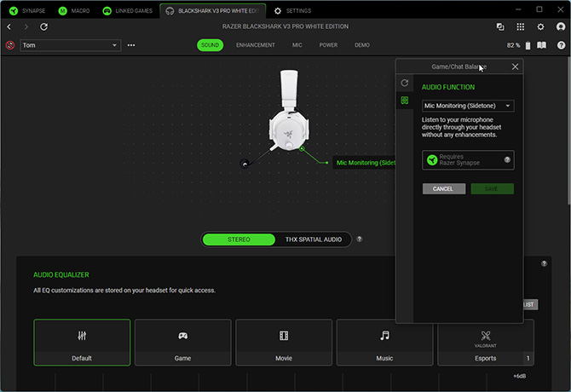The image size is (571, 392).
Task: Select the Blackshark V3 Pro White Edition tab
Action: point(213,10)
